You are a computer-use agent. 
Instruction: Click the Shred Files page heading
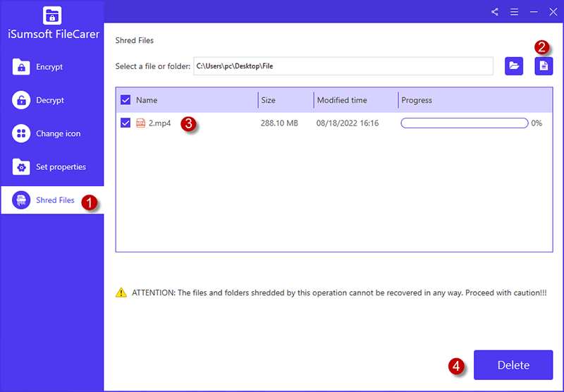135,40
